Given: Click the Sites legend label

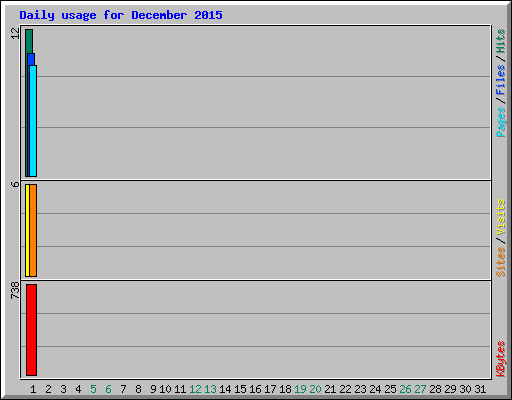Looking at the screenshot, I should coord(500,262).
